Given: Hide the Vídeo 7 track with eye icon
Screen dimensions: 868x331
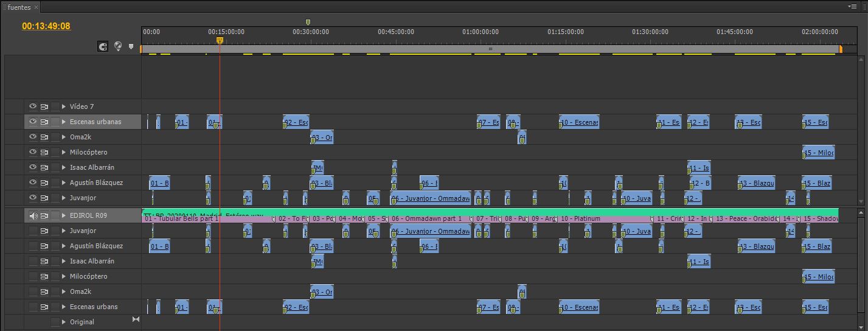Looking at the screenshot, I should point(33,106).
